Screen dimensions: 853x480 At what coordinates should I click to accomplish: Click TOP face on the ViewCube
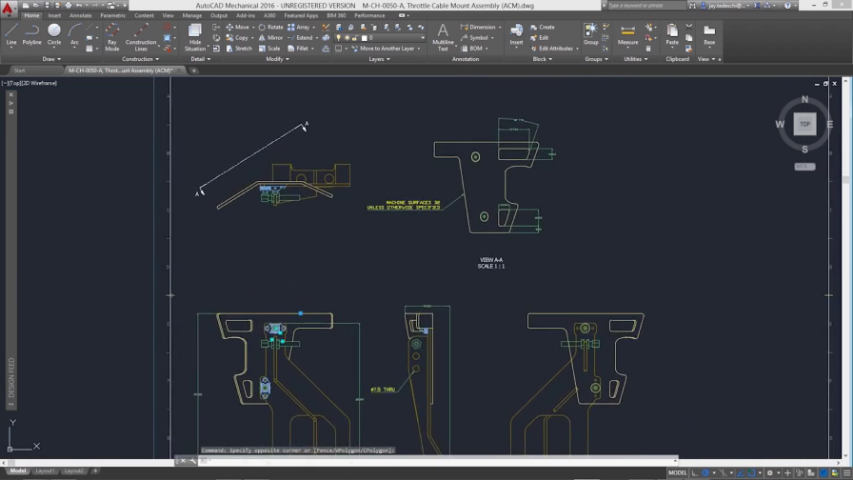pos(805,124)
